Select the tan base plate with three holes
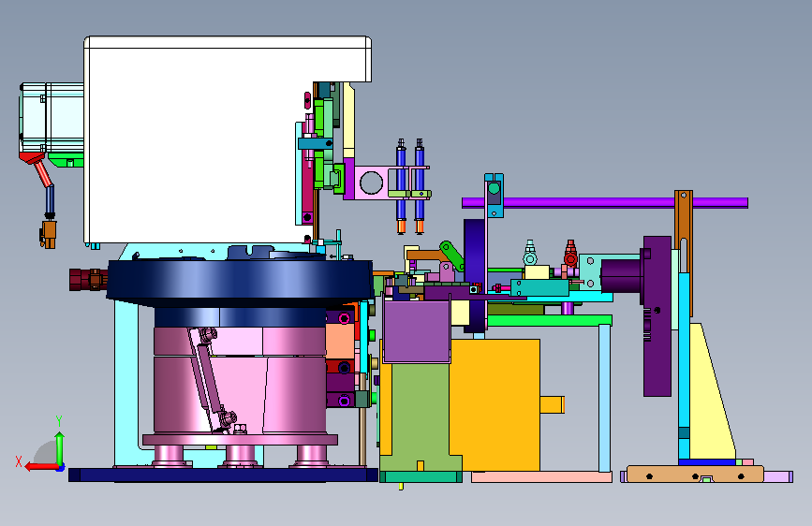The height and width of the screenshot is (526, 812). click(x=694, y=475)
